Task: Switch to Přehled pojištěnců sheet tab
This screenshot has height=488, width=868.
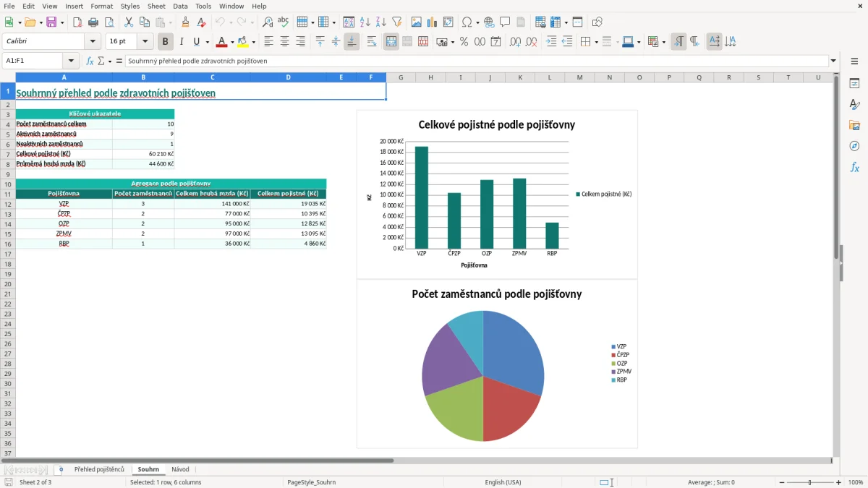Action: [x=99, y=470]
